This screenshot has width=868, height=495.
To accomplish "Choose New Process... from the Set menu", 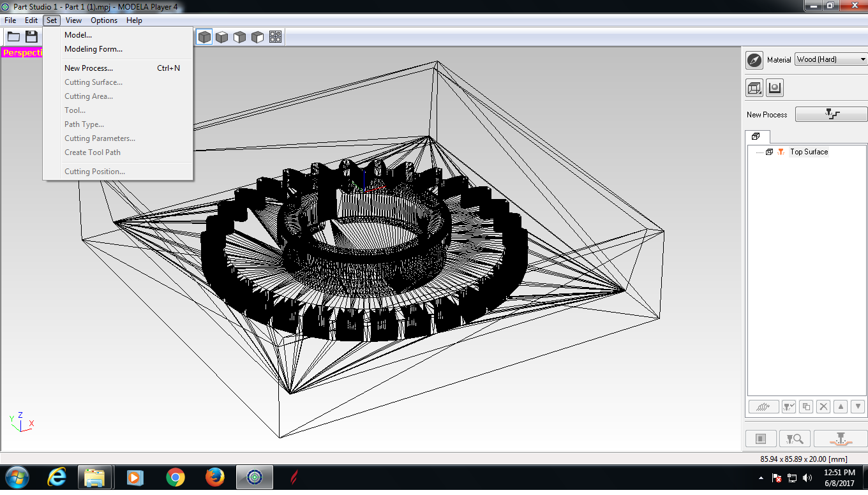I will (x=118, y=68).
